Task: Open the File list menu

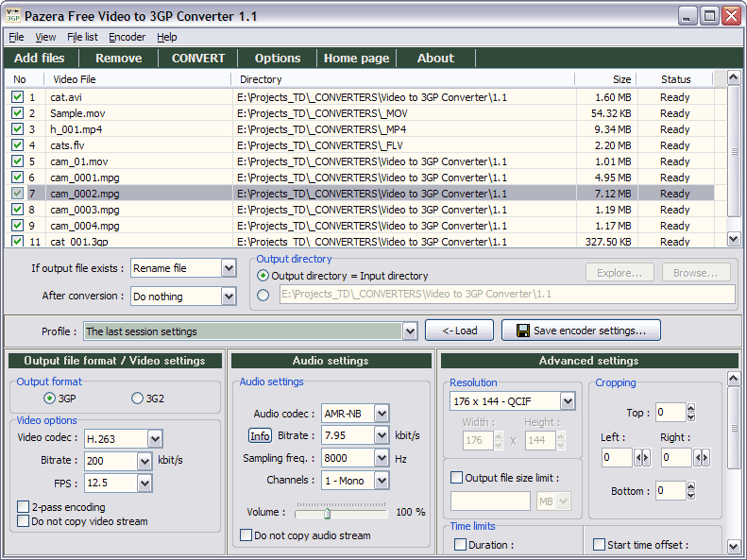Action: tap(82, 37)
